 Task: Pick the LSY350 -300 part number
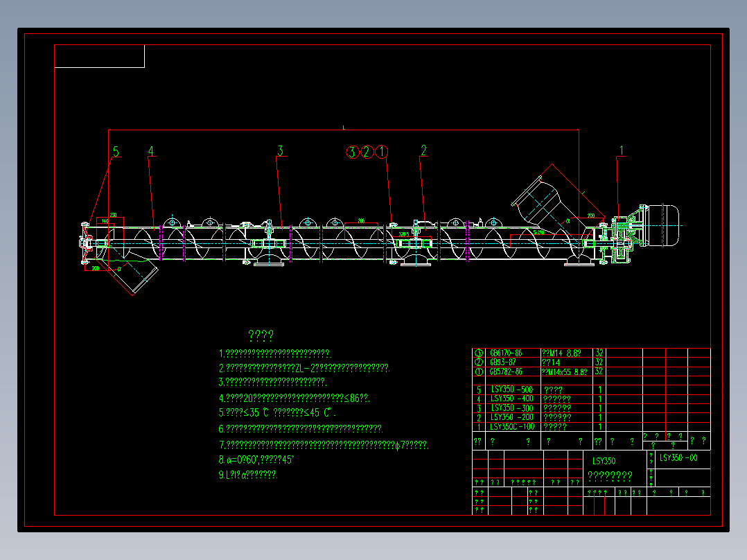click(511, 408)
